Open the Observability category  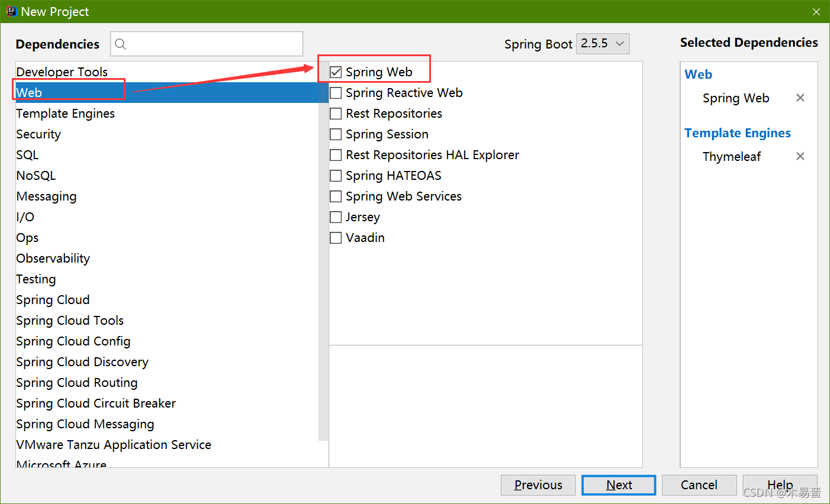[167, 259]
